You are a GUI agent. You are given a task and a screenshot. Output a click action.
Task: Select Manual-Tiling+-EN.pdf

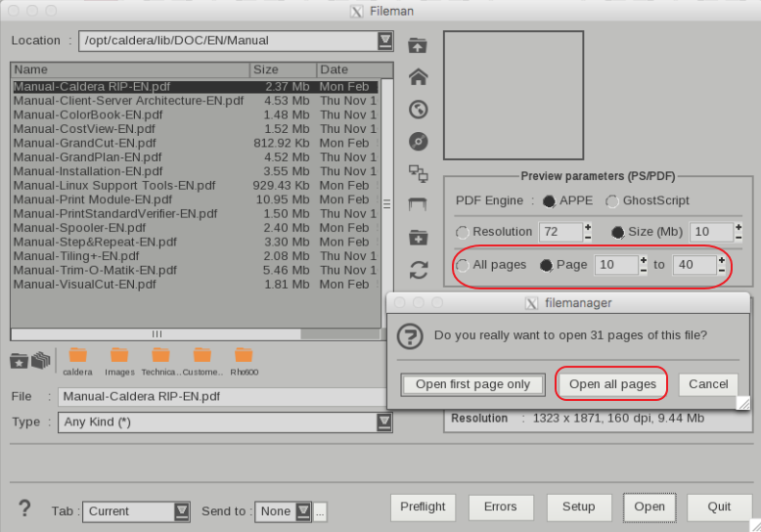click(195, 256)
